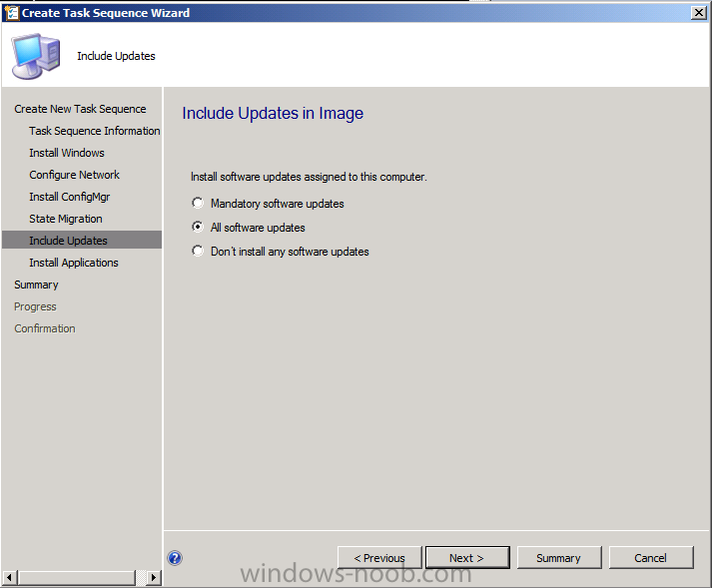The image size is (712, 588).
Task: Select Don't install any software updates option
Action: pyautogui.click(x=198, y=252)
